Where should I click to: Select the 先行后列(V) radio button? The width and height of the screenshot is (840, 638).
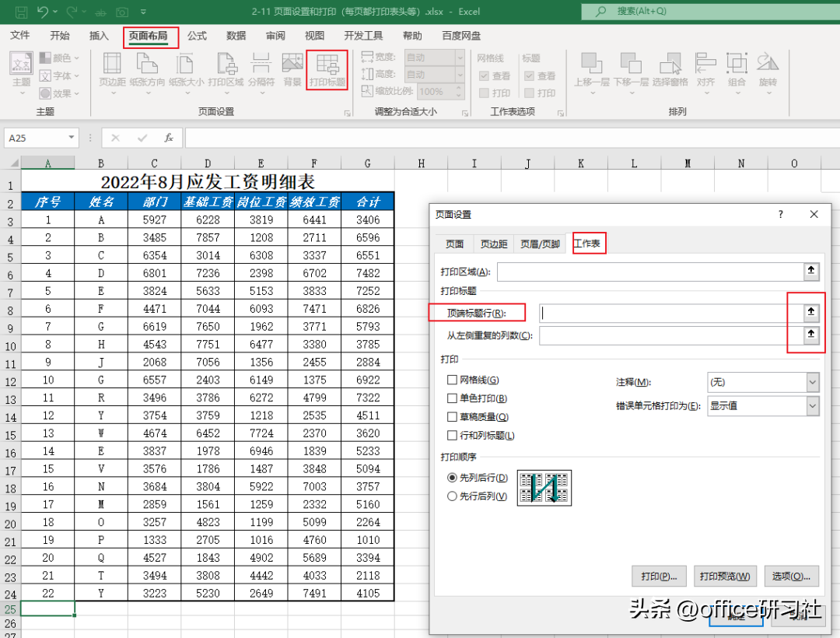tap(452, 496)
